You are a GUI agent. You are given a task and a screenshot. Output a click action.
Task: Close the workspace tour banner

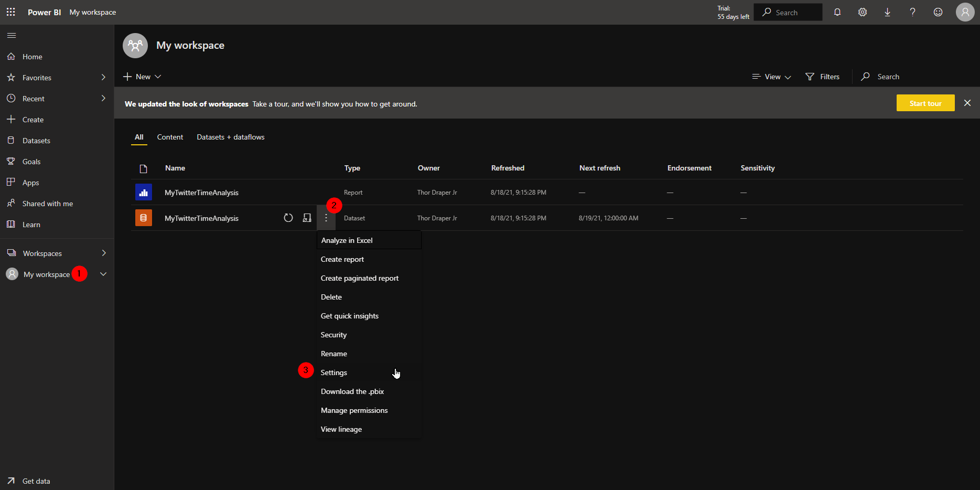tap(967, 103)
